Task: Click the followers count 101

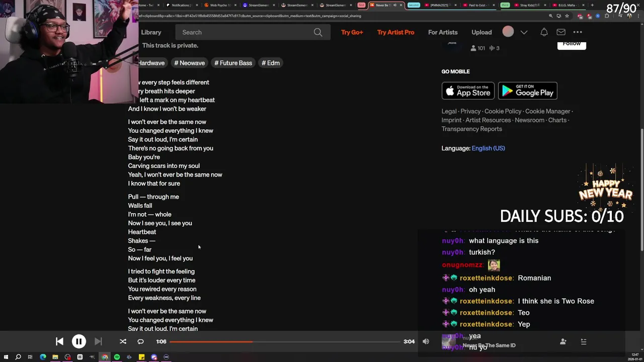Action: [477, 48]
